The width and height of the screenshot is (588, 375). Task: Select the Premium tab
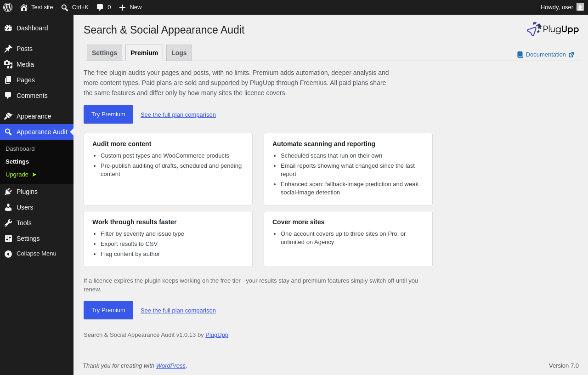(144, 53)
